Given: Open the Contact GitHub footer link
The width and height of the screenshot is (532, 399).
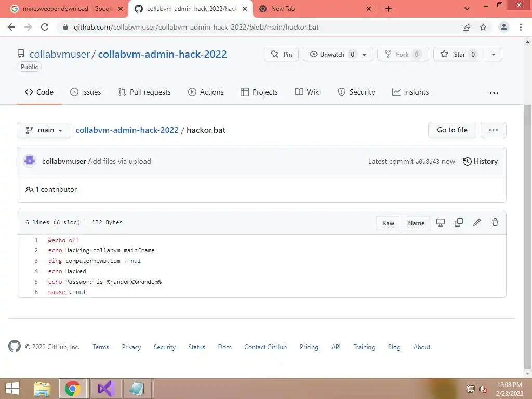Looking at the screenshot, I should pyautogui.click(x=265, y=347).
